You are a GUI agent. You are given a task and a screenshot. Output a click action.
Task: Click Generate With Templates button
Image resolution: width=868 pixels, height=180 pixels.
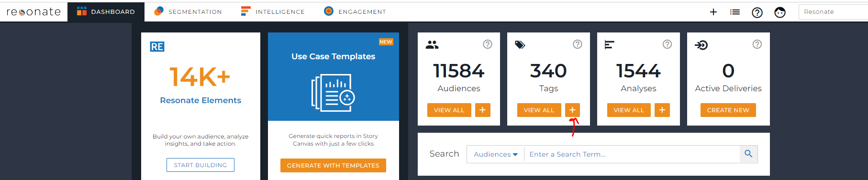point(333,165)
